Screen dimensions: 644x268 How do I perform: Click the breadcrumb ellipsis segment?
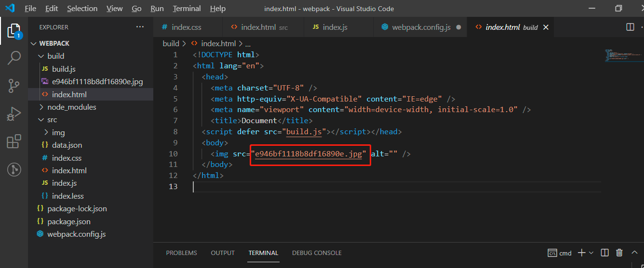(x=248, y=44)
